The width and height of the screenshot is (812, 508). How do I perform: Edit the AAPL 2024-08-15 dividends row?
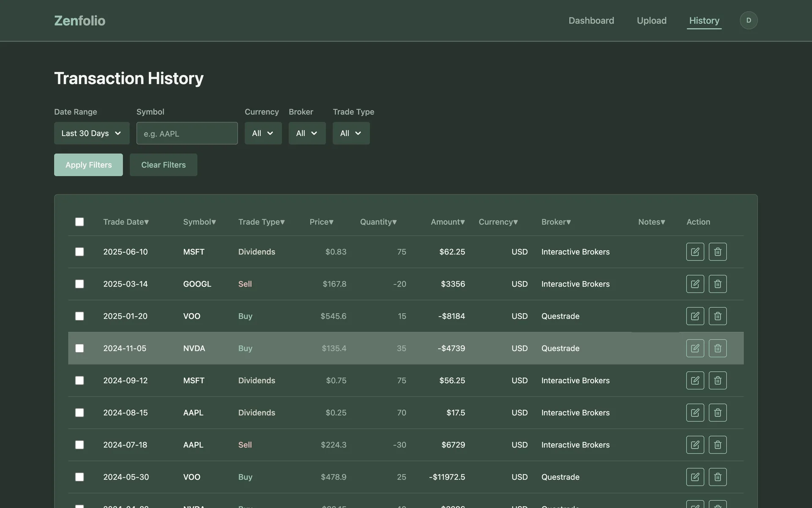click(x=695, y=412)
